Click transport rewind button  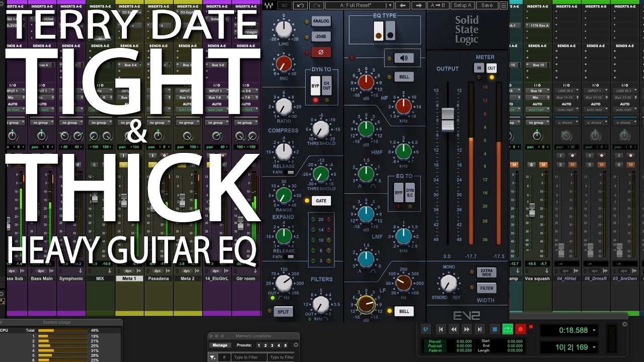[454, 329]
